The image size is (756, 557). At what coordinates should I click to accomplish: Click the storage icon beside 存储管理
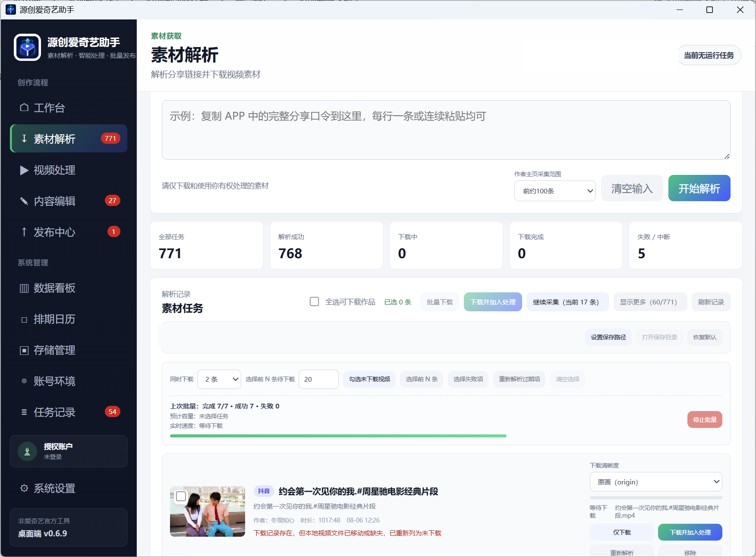pyautogui.click(x=24, y=350)
